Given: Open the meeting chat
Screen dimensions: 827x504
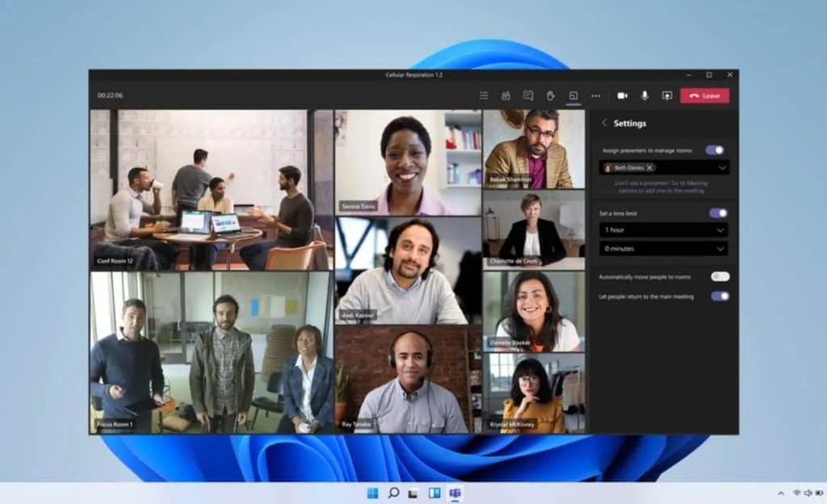Looking at the screenshot, I should pos(529,95).
